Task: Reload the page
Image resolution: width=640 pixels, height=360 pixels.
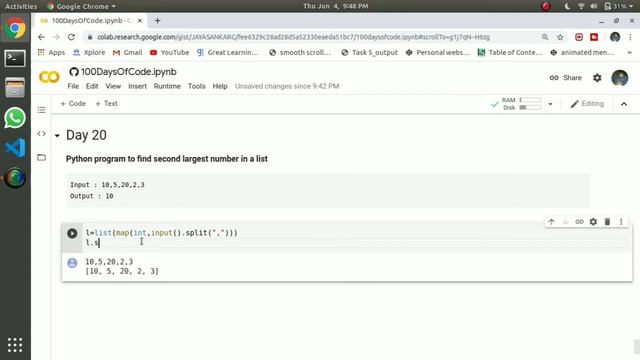Action: 71,37
